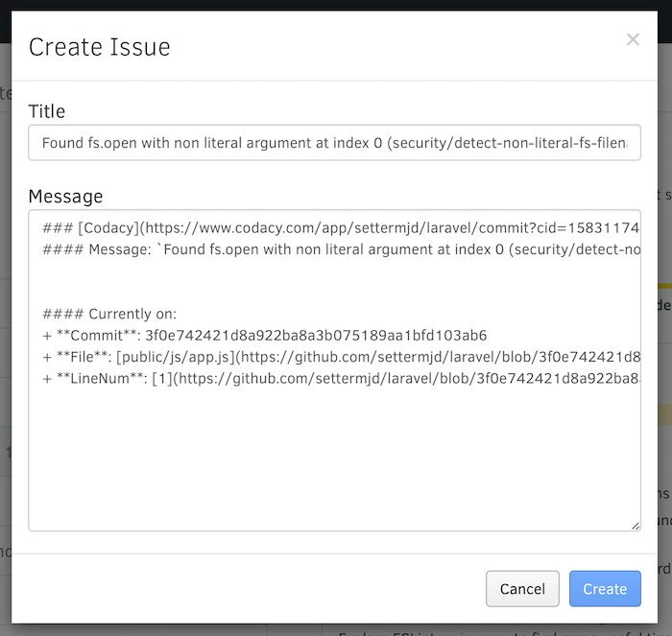This screenshot has height=636, width=672.
Task: Click into the Title input field
Action: click(334, 143)
